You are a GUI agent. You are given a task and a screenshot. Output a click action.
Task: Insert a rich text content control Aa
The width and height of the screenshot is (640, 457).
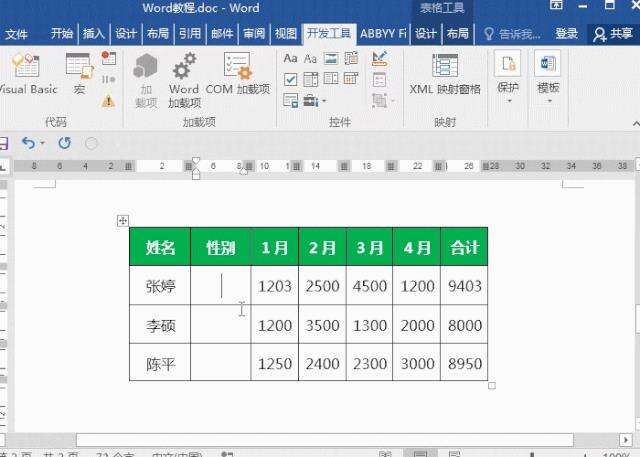point(290,58)
